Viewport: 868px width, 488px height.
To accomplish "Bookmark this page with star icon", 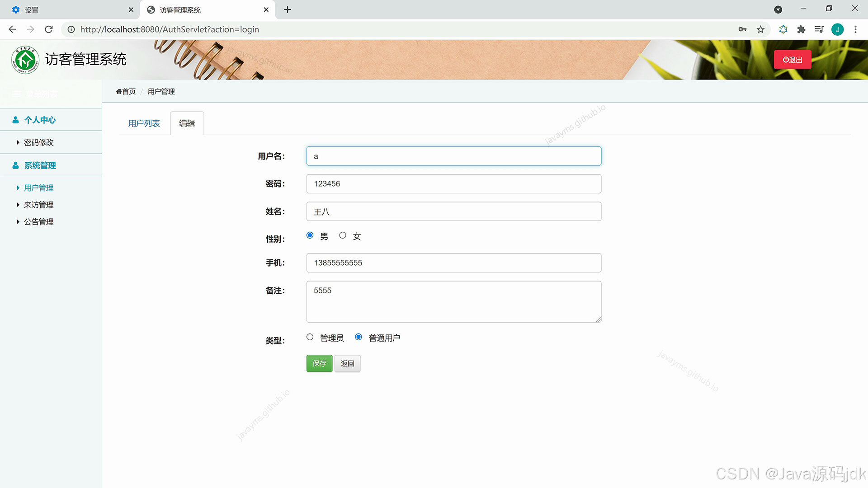I will (x=760, y=29).
